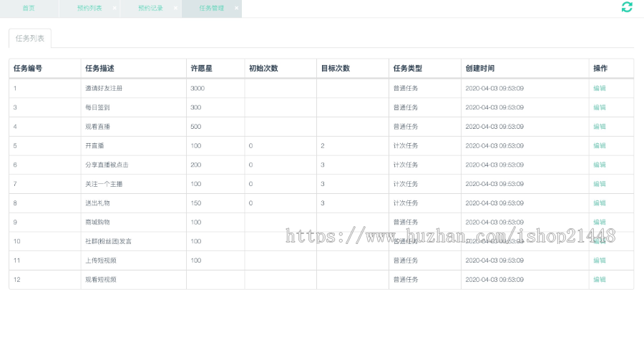Image resolution: width=644 pixels, height=337 pixels.
Task: Open the 预约记录 tab
Action: point(150,9)
